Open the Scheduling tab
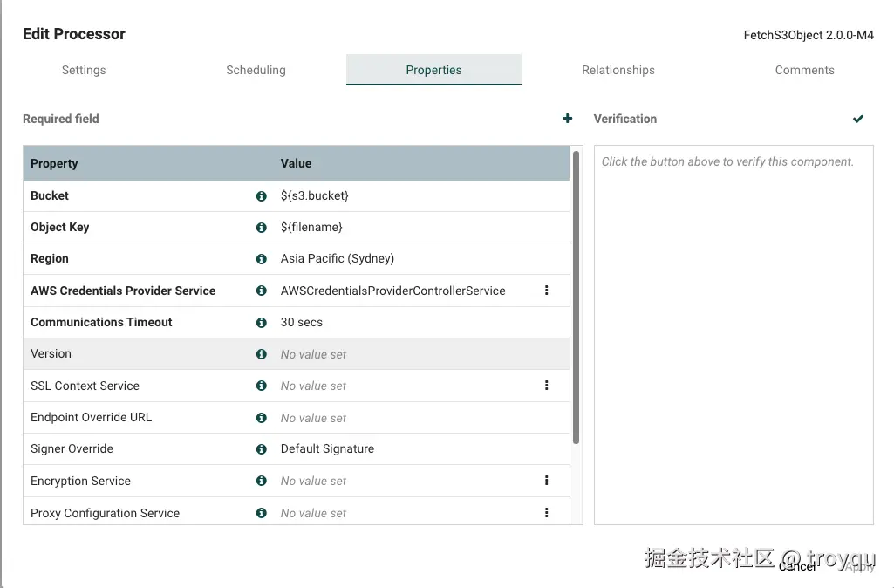894x588 pixels. (x=256, y=70)
